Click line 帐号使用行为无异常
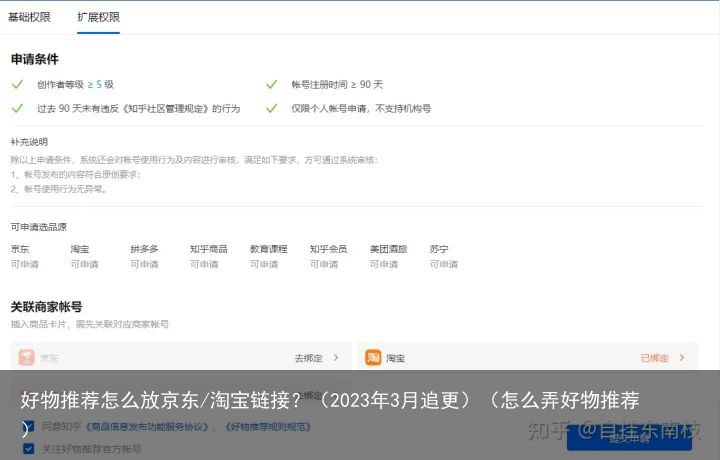The height and width of the screenshot is (460, 720). point(59,189)
